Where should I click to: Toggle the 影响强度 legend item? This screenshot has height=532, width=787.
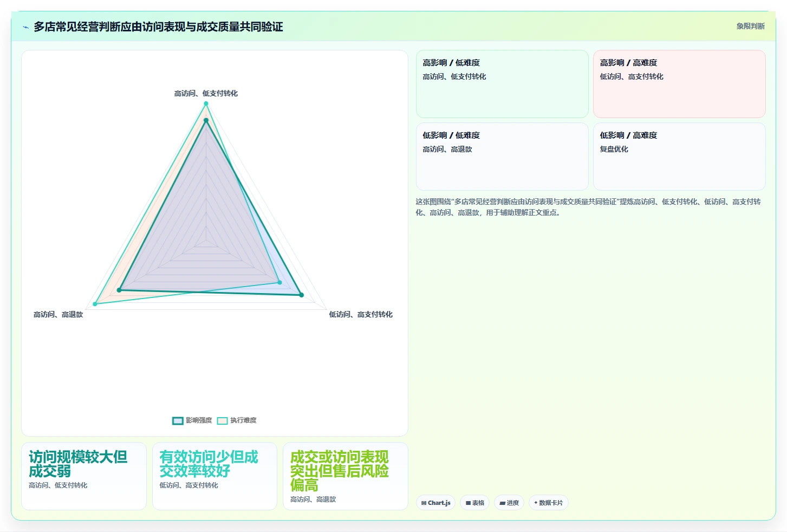click(x=192, y=420)
